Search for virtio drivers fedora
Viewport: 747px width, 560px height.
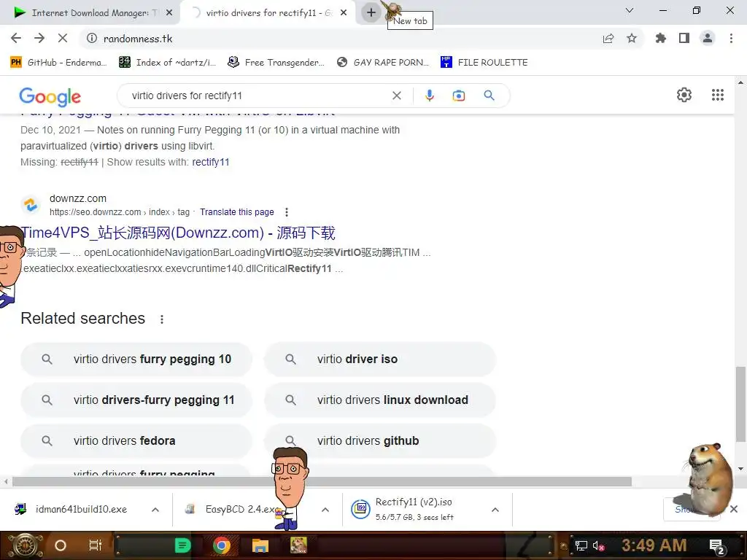(x=136, y=441)
